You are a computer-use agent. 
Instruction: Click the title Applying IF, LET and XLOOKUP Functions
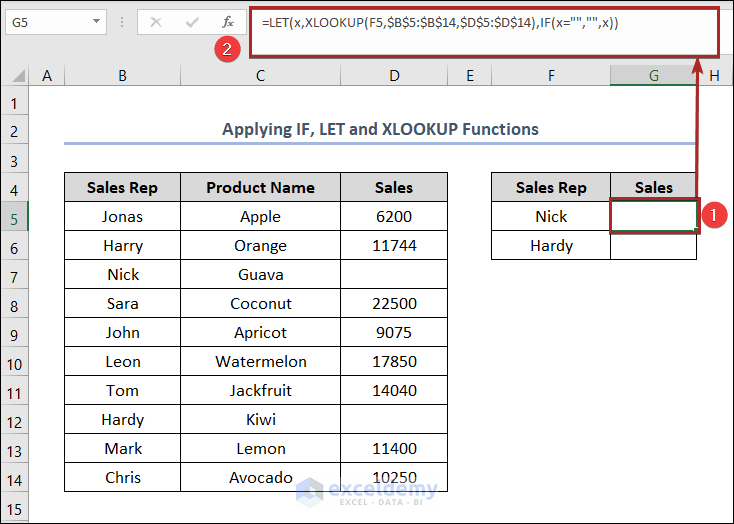click(x=380, y=129)
